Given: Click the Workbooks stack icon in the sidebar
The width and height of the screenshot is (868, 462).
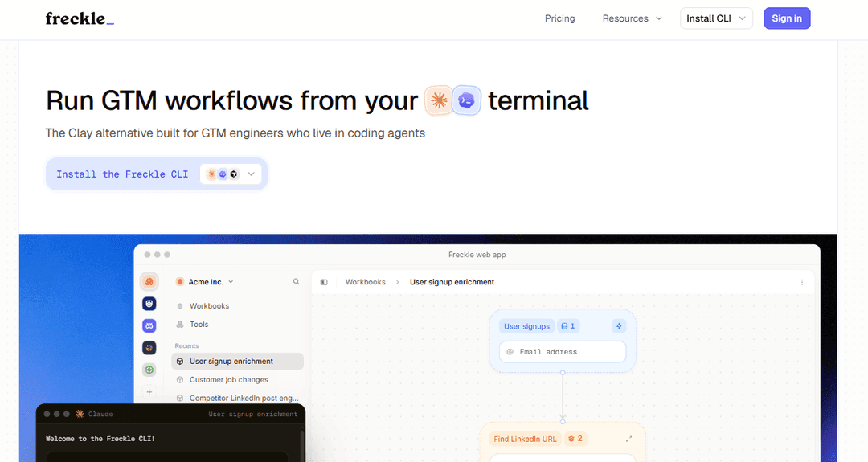Looking at the screenshot, I should click(x=180, y=306).
